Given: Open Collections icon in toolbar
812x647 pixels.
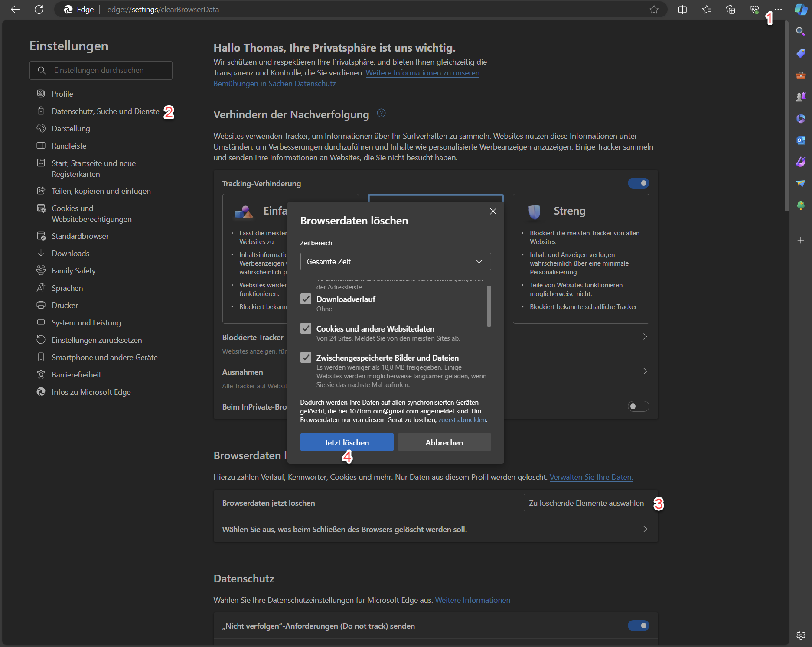Looking at the screenshot, I should pos(730,10).
